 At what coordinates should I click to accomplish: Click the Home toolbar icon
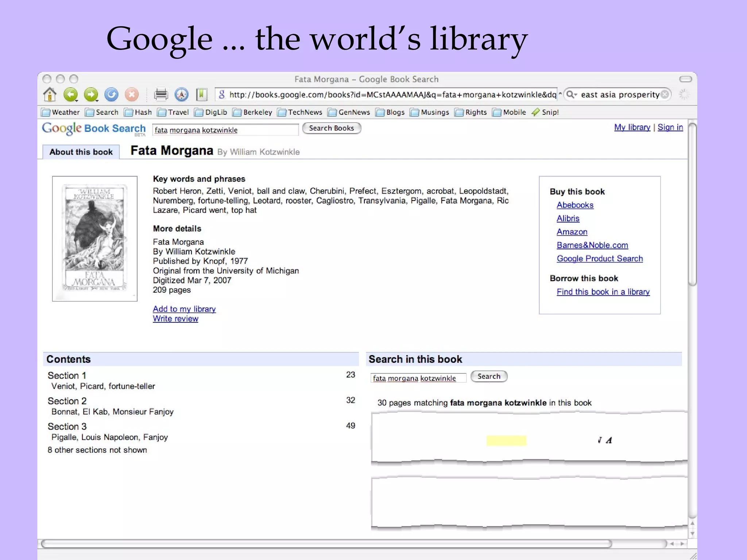[x=50, y=94]
